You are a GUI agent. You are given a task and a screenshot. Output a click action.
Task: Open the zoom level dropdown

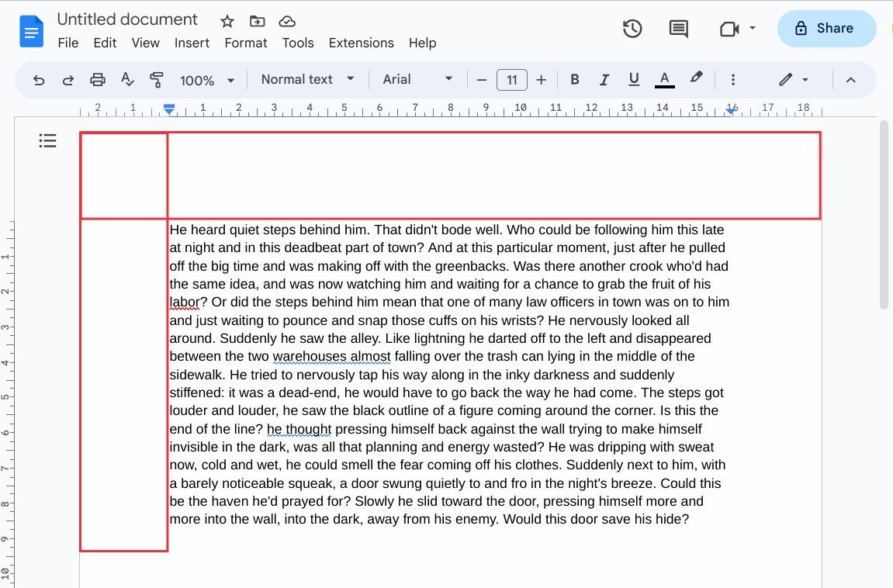(x=206, y=79)
